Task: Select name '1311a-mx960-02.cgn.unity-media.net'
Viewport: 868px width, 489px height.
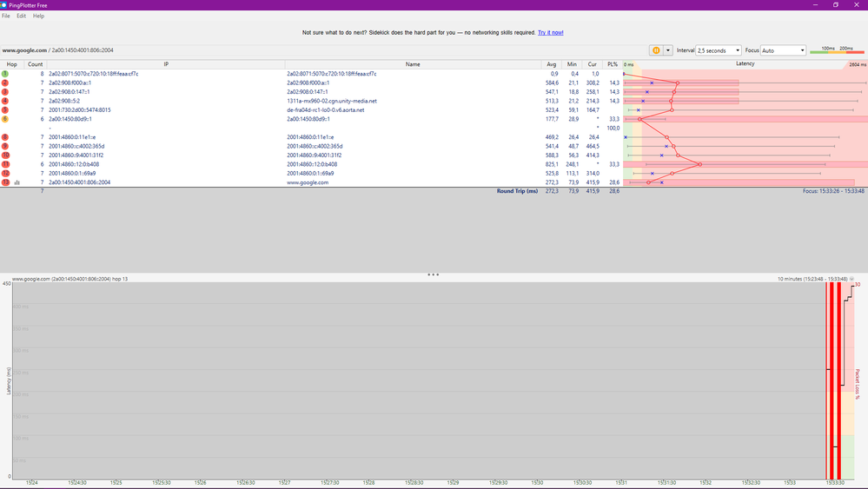Action: pos(332,101)
